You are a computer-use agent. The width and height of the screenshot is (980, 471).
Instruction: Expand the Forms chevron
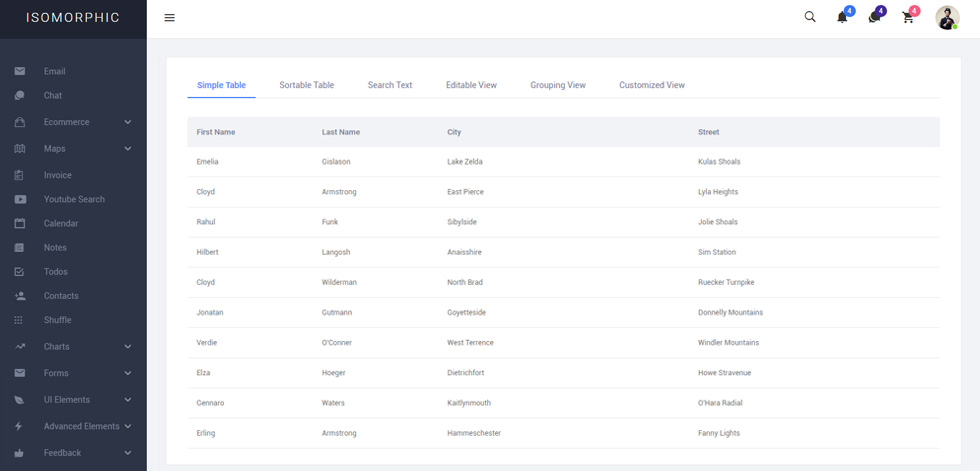128,373
